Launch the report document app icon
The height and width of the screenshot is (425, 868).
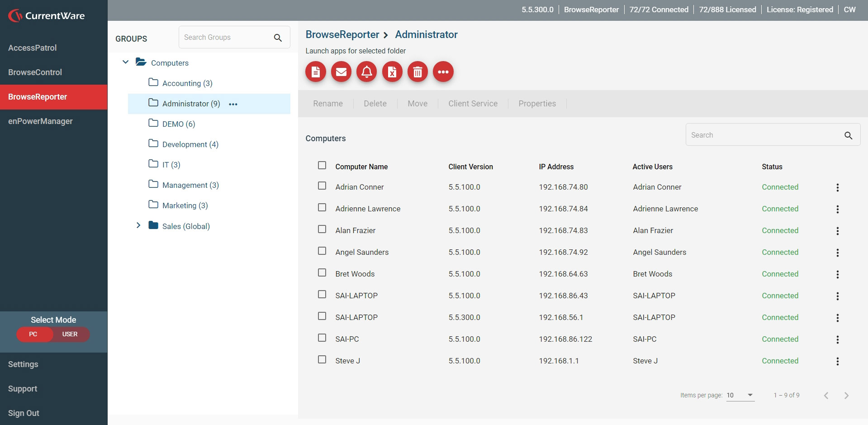(316, 72)
